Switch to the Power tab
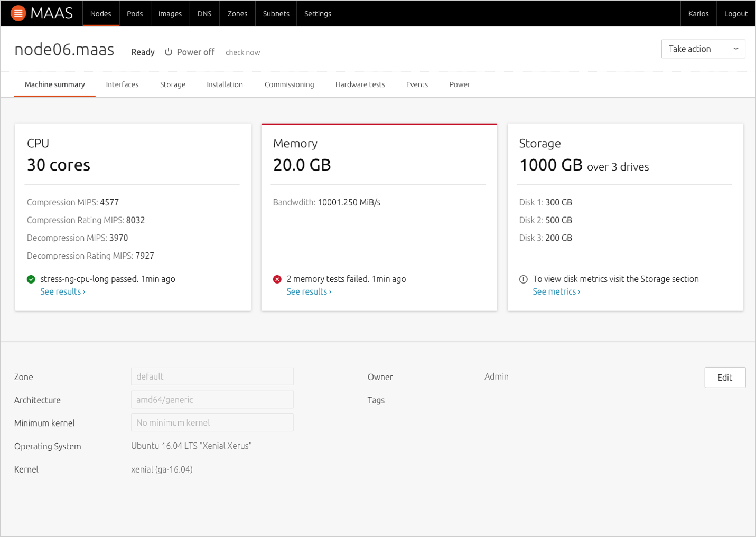Screen dimensions: 756x537 460,84
